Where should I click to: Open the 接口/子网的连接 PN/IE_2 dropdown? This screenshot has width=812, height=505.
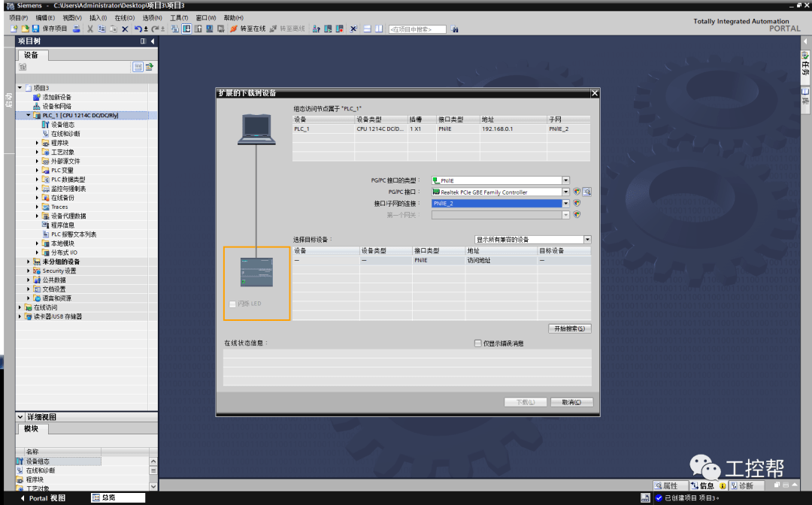(565, 204)
